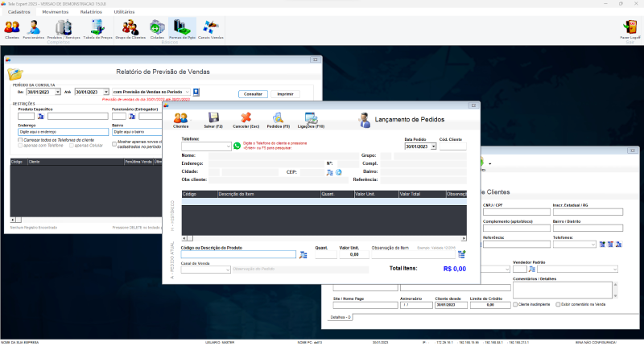Expand Vendedor Padrão name dropdown

pos(615,270)
